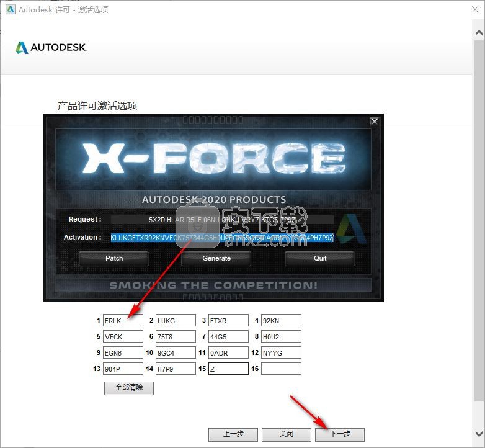Select activation box 6 containing 75T8
The height and width of the screenshot is (448, 485).
[x=176, y=336]
